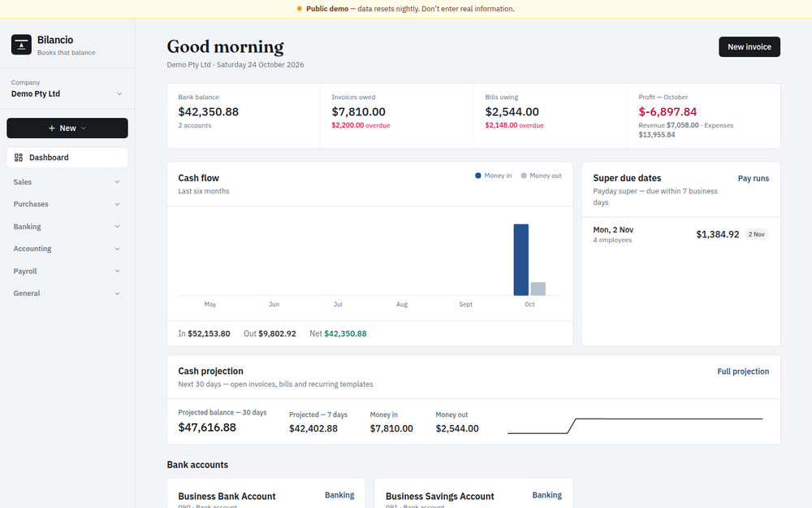Click the Dashboard grid icon
Viewport: 812px width, 508px height.
(x=19, y=158)
